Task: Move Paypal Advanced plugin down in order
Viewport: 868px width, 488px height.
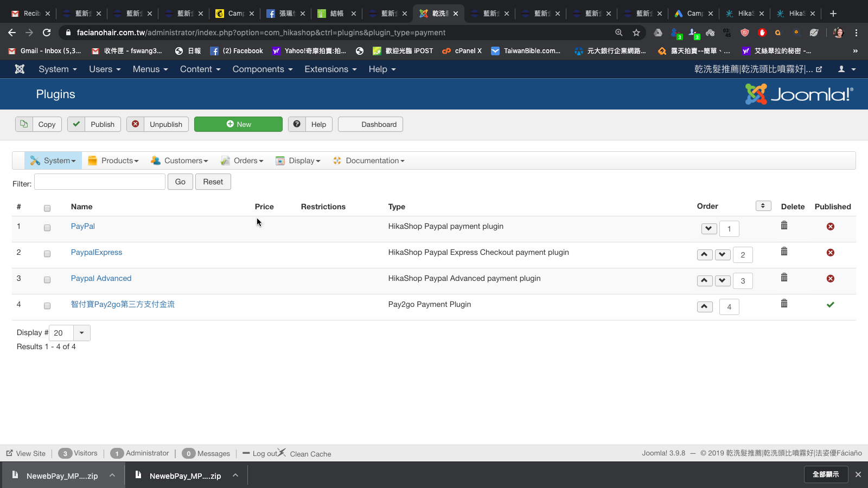Action: click(723, 281)
